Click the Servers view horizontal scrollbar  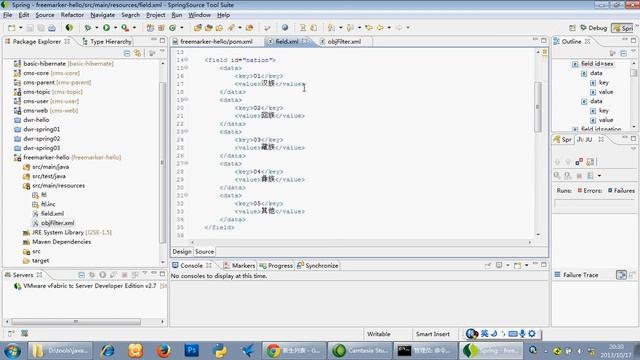(x=76, y=322)
